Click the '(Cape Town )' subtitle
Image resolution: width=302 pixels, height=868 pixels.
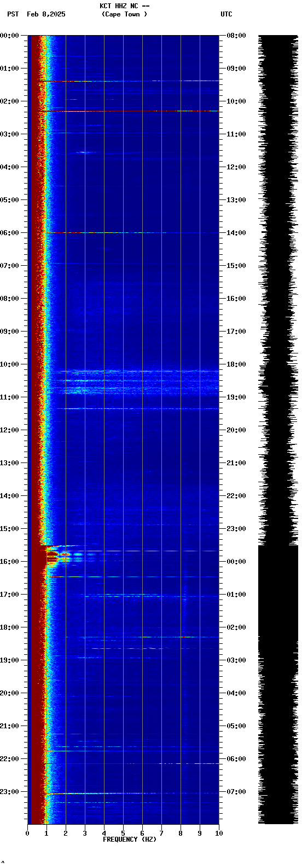tap(124, 14)
